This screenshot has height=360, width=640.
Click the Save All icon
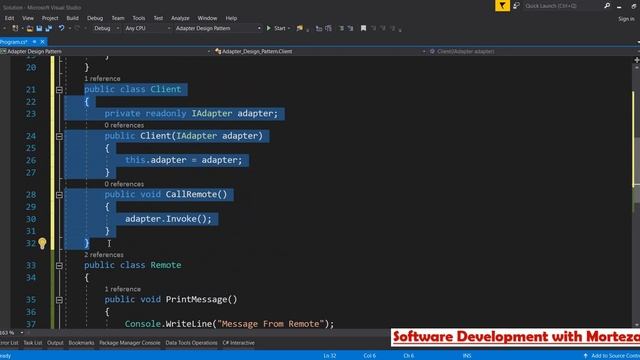49,28
